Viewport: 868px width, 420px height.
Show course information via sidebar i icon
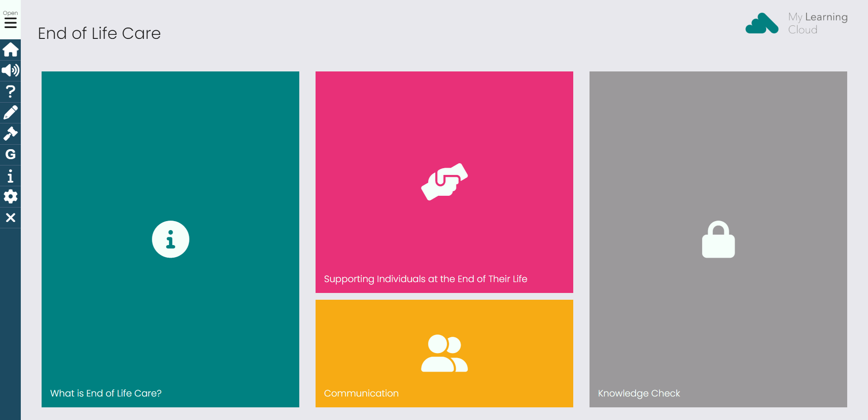point(10,175)
